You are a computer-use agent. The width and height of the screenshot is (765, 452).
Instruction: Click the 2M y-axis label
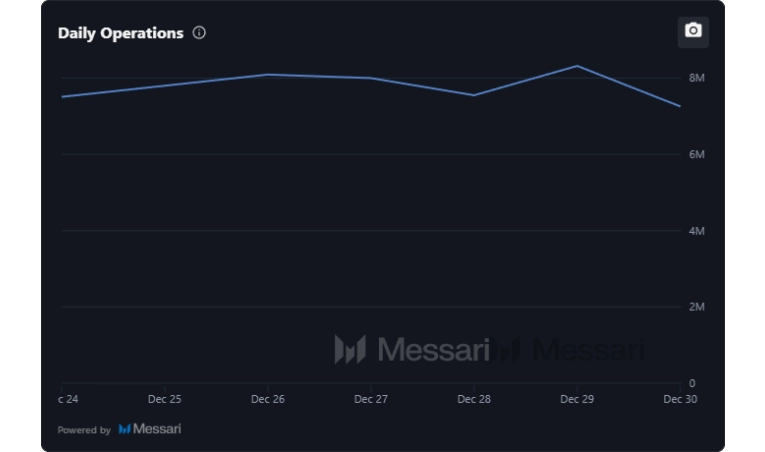pos(697,307)
